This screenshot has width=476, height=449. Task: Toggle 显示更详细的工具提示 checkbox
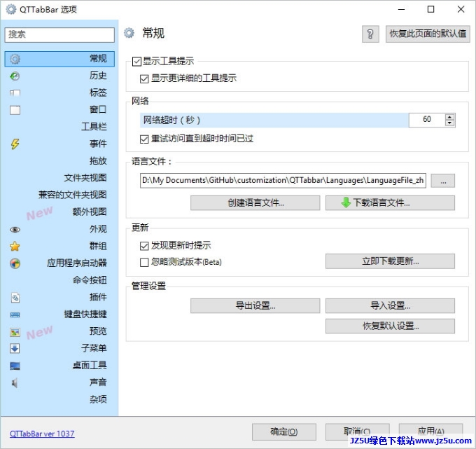144,78
